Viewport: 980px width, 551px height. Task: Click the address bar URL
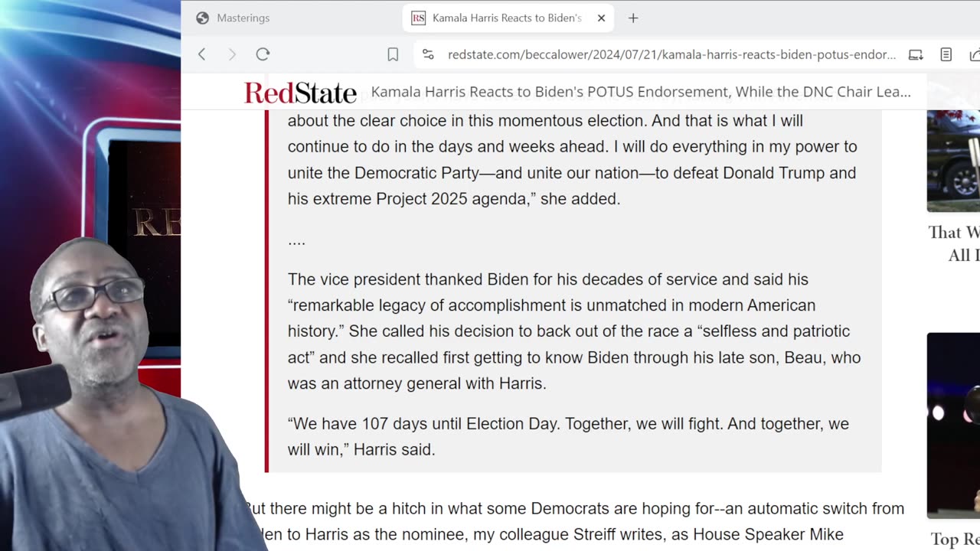[671, 54]
